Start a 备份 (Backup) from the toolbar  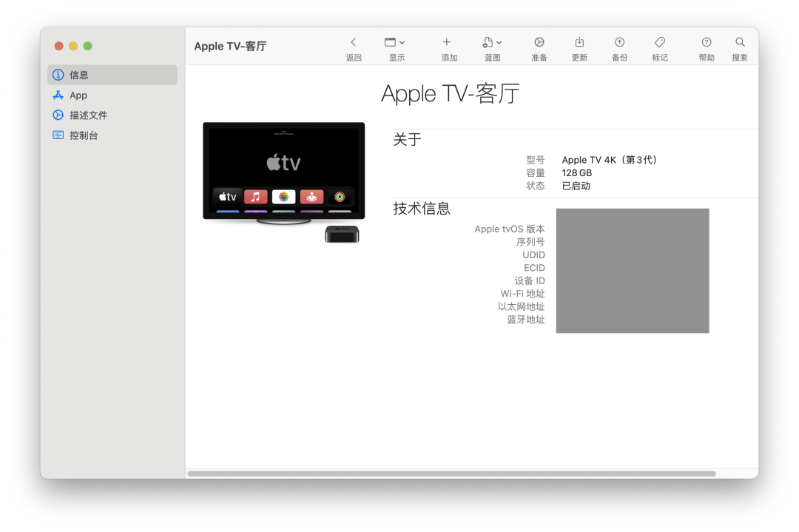[619, 47]
